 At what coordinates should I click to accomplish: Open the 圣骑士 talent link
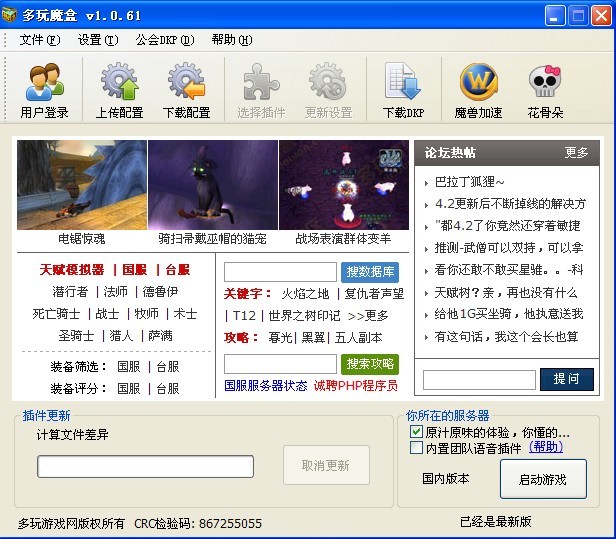click(76, 336)
